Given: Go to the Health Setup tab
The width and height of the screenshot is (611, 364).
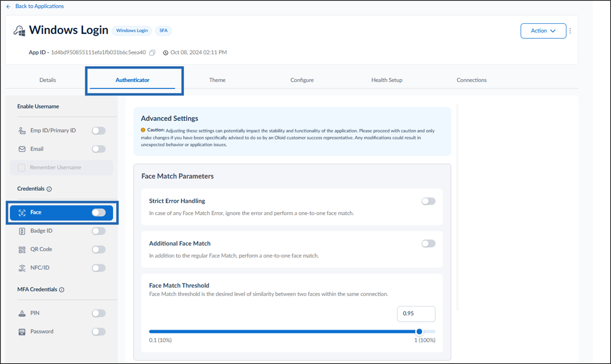Looking at the screenshot, I should pyautogui.click(x=387, y=80).
